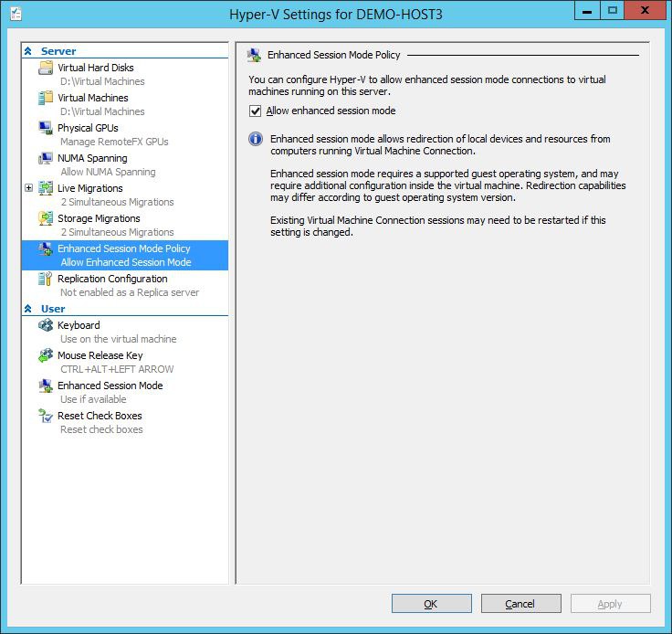Click the Enhanced Session Mode Policy panel title

point(333,55)
